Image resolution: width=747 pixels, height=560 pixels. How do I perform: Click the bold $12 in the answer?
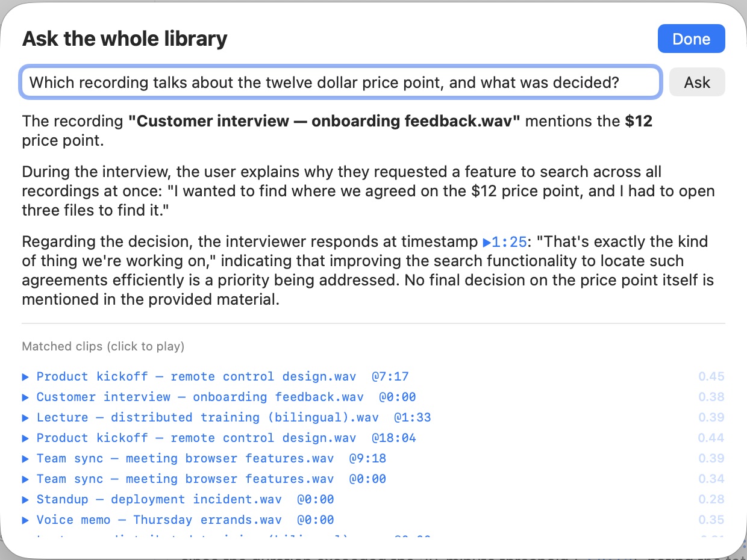tap(639, 122)
